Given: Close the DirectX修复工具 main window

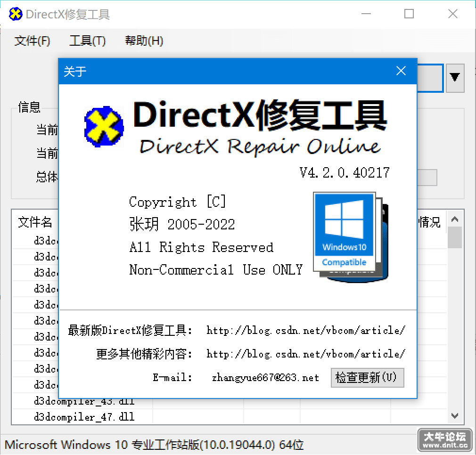Looking at the screenshot, I should (x=452, y=14).
